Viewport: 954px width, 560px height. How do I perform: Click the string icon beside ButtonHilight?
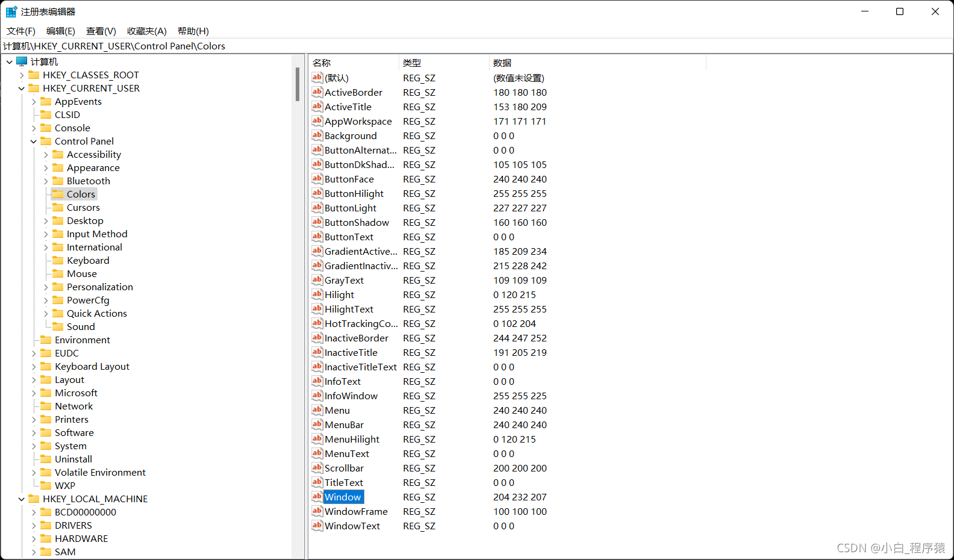tap(317, 193)
